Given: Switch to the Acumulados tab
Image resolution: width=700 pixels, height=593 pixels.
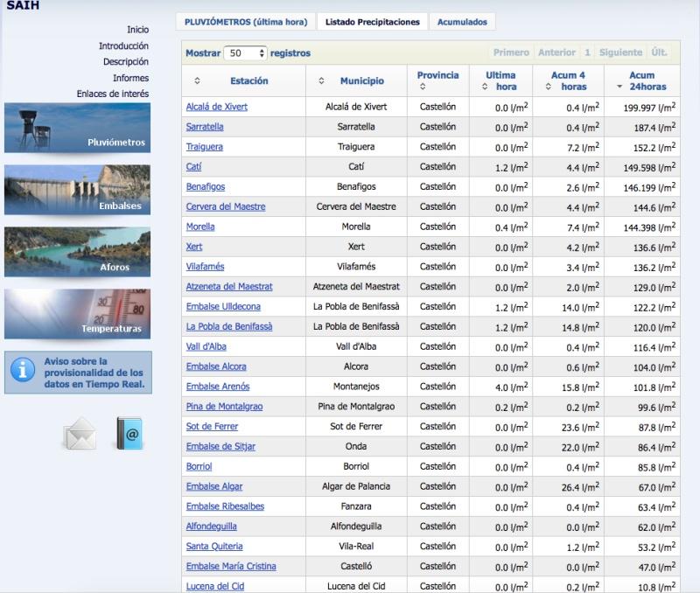Looking at the screenshot, I should (x=462, y=22).
